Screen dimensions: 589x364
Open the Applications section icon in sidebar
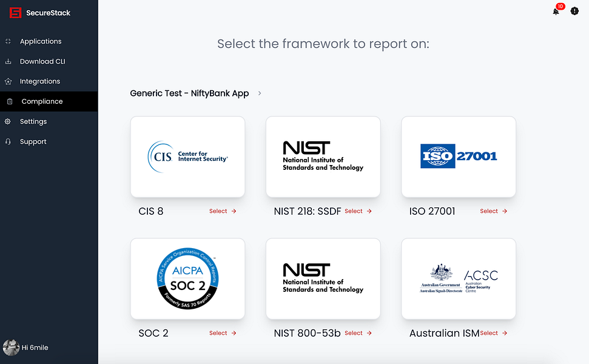pyautogui.click(x=9, y=41)
